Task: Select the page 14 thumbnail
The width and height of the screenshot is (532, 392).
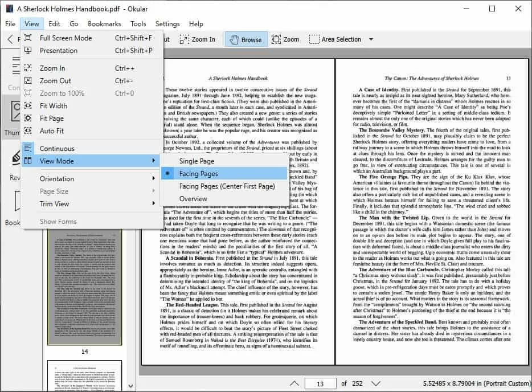Action: [84, 287]
